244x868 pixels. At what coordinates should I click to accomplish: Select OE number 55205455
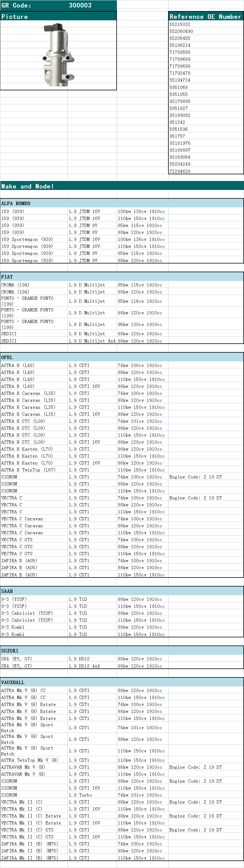point(180,38)
